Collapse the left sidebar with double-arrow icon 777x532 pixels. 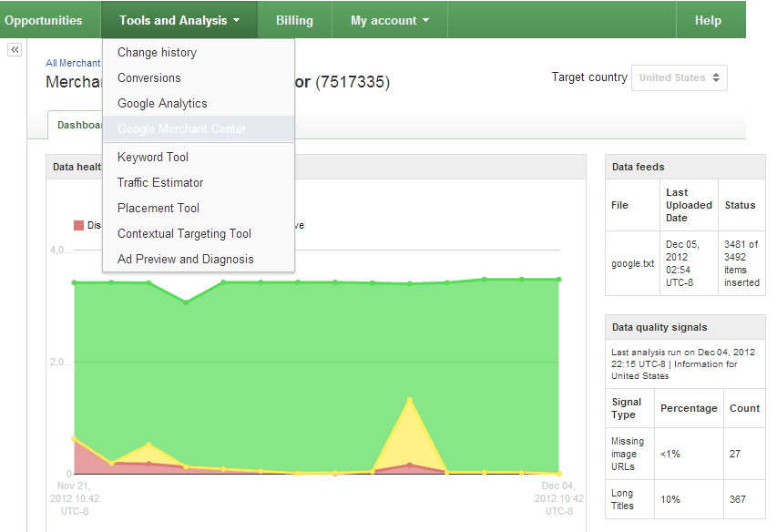tap(15, 50)
